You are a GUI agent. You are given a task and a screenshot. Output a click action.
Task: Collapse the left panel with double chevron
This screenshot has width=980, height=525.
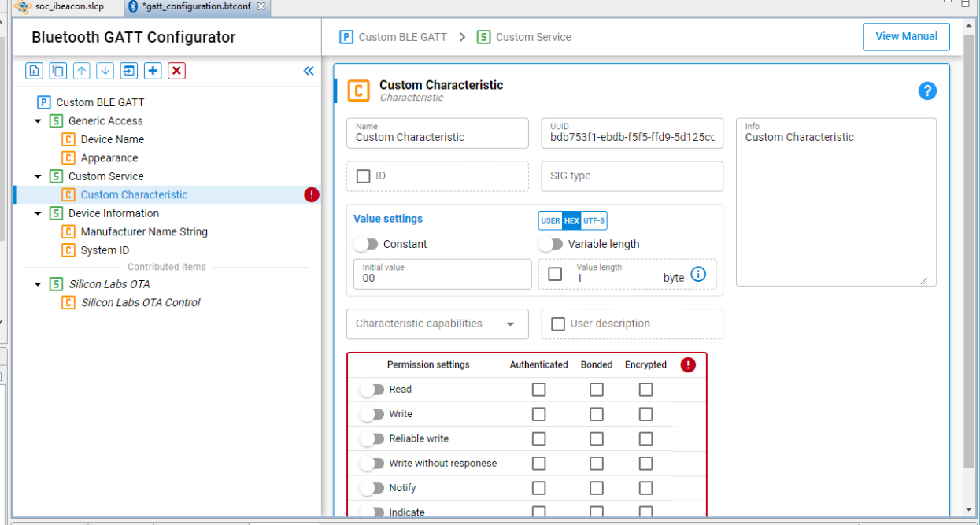tap(308, 70)
